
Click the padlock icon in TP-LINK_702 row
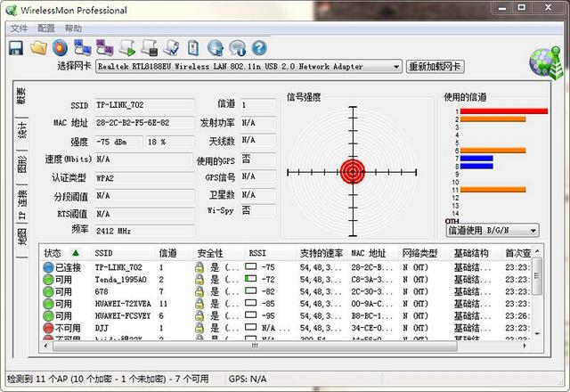click(x=199, y=267)
